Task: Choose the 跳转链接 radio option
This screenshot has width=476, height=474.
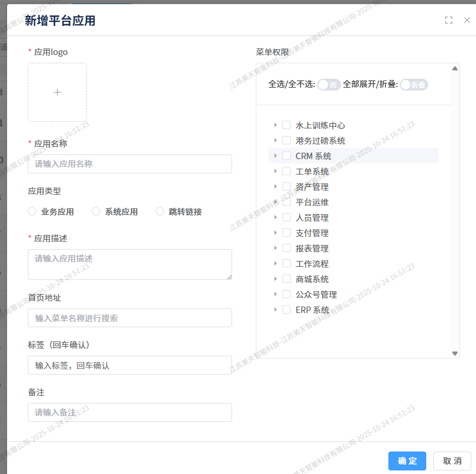Action: (160, 212)
